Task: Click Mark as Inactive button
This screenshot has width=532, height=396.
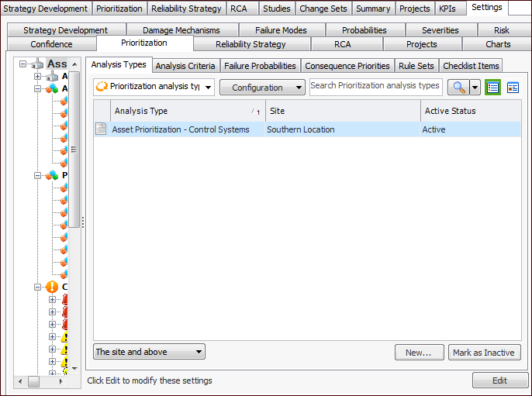Action: (484, 353)
